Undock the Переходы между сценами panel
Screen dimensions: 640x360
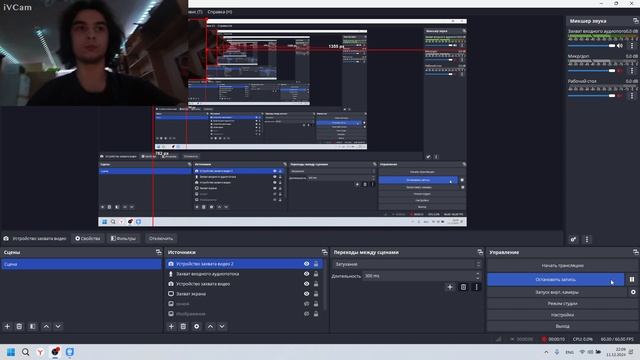coord(480,252)
